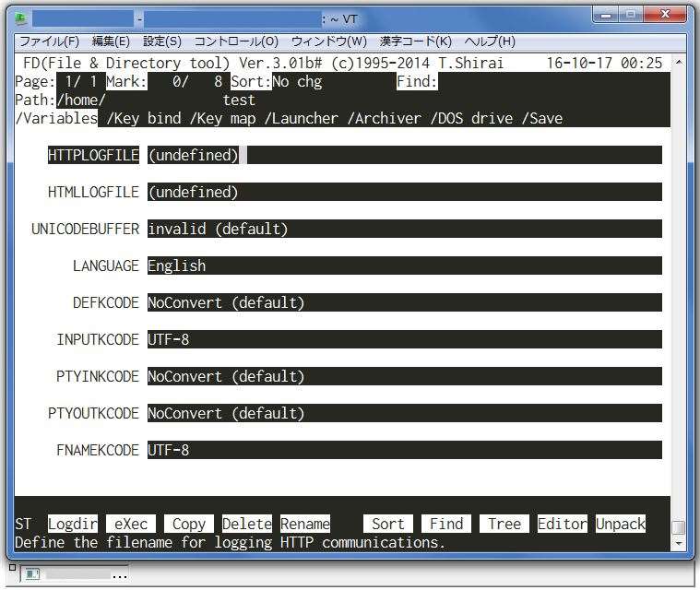Click the LANGUAGE English value
The height and width of the screenshot is (590, 700).
tap(405, 265)
